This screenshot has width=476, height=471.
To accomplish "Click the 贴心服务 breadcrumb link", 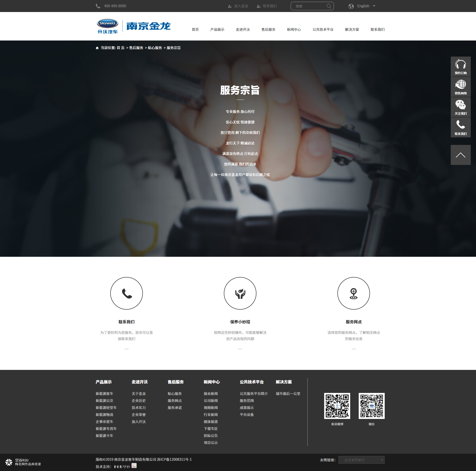I will pyautogui.click(x=155, y=48).
